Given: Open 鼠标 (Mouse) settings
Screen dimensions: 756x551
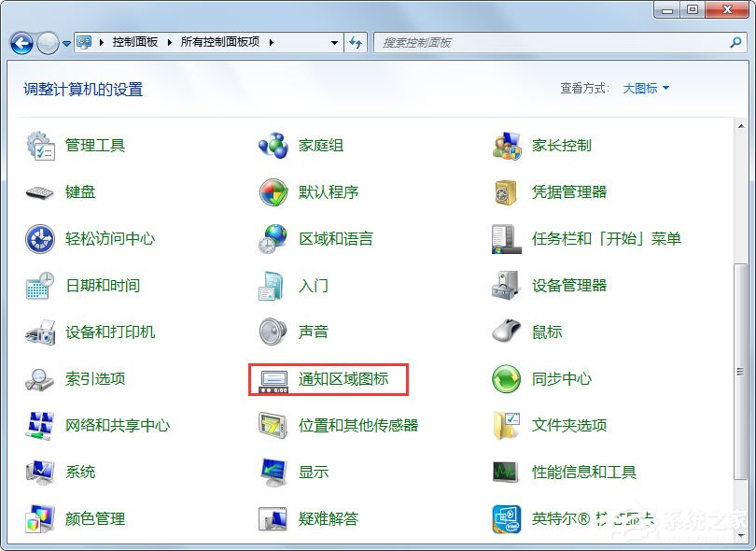Looking at the screenshot, I should click(x=546, y=332).
